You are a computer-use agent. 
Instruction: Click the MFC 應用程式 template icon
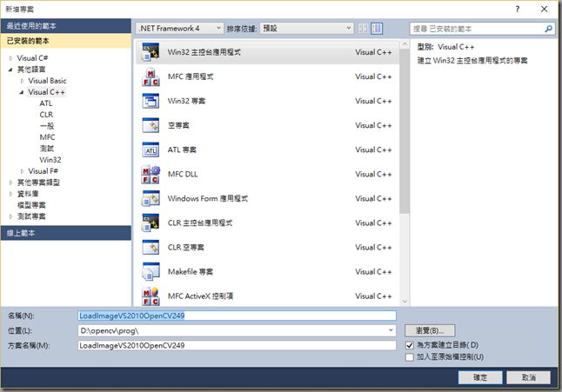[151, 76]
